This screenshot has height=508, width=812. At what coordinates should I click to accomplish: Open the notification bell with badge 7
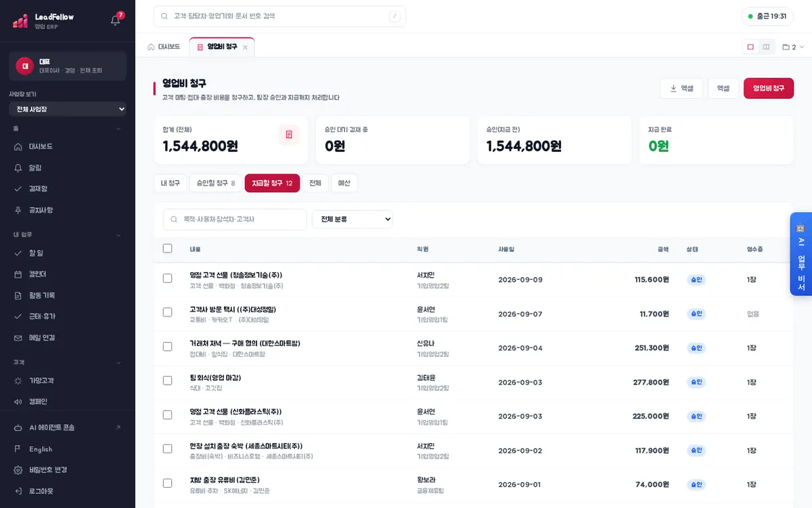click(x=116, y=20)
